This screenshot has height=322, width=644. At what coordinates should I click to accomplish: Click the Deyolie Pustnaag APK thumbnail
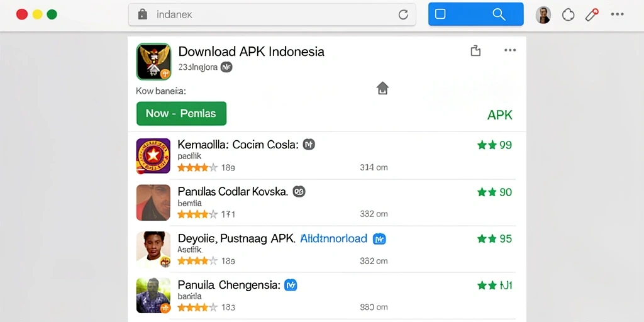pyautogui.click(x=153, y=249)
